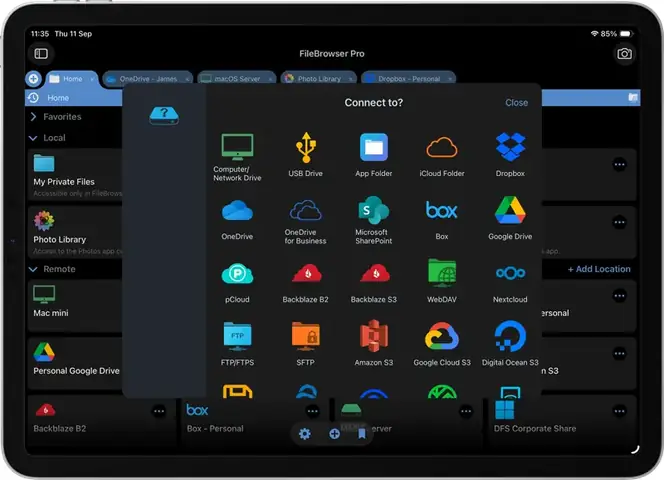The width and height of the screenshot is (664, 480).
Task: Choose FTP/FTPS connection
Action: [237, 344]
